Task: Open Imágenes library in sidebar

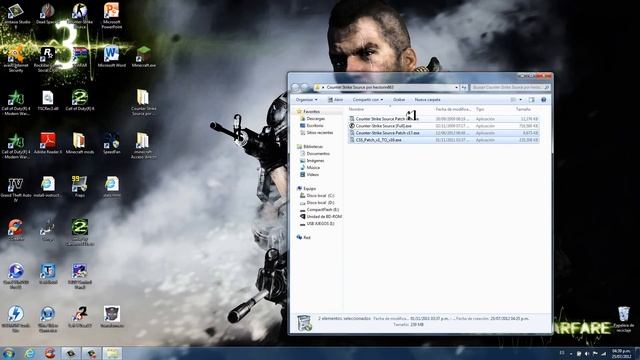Action: (312, 160)
